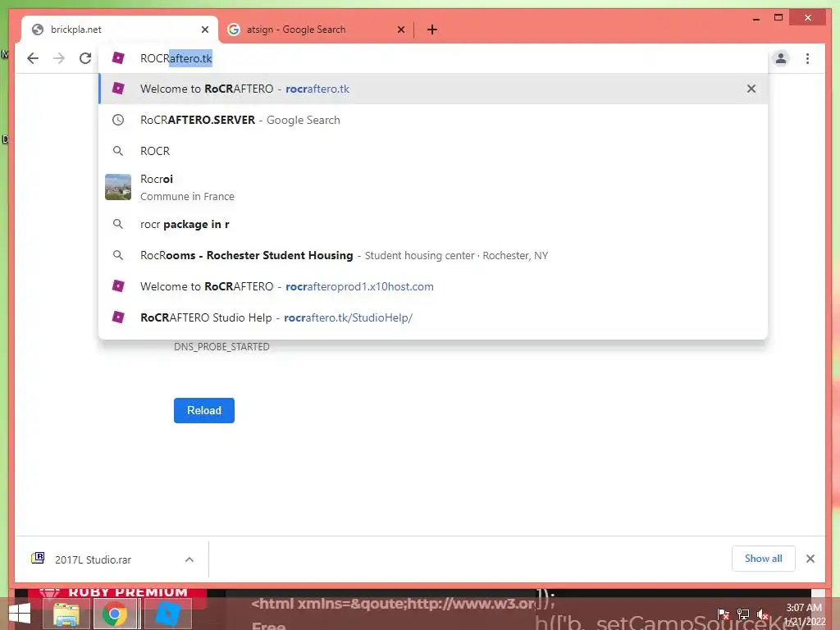Expand options chevron for 2017L Studio.rar
Image resolution: width=840 pixels, height=630 pixels.
(189, 559)
